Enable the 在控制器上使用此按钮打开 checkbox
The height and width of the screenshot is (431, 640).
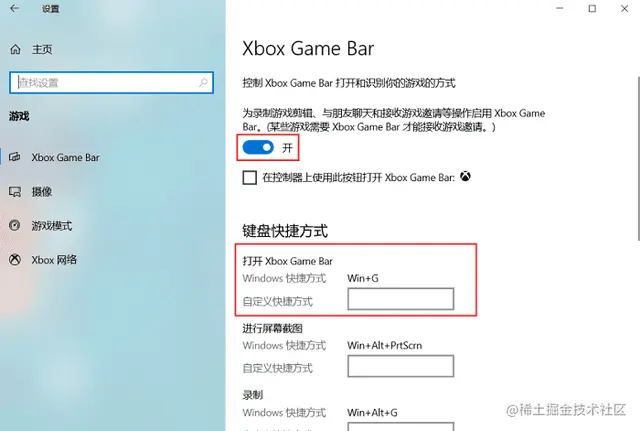(x=249, y=178)
